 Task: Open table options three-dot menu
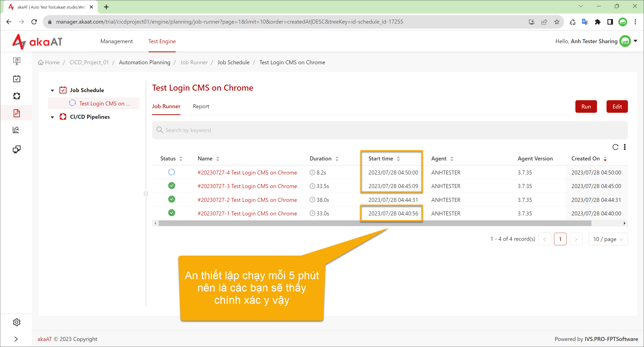[625, 147]
